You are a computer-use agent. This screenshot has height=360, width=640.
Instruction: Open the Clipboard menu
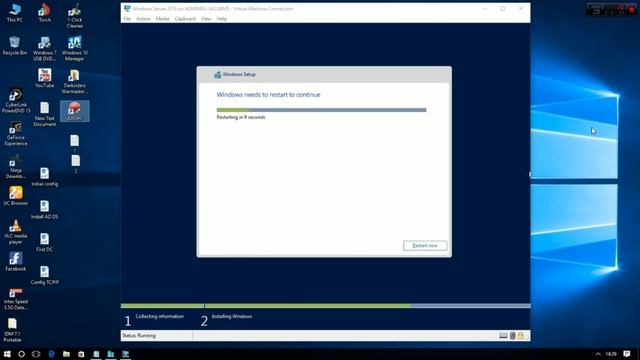coord(185,19)
